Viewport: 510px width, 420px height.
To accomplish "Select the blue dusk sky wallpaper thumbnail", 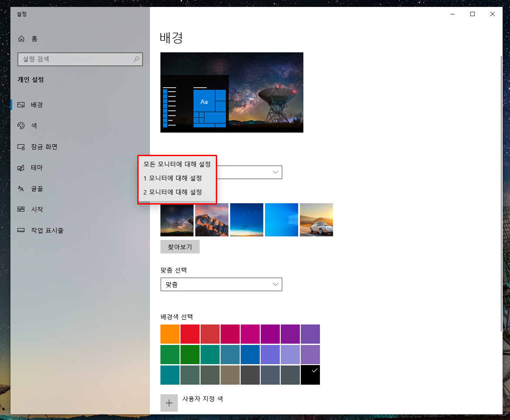I will click(x=247, y=220).
